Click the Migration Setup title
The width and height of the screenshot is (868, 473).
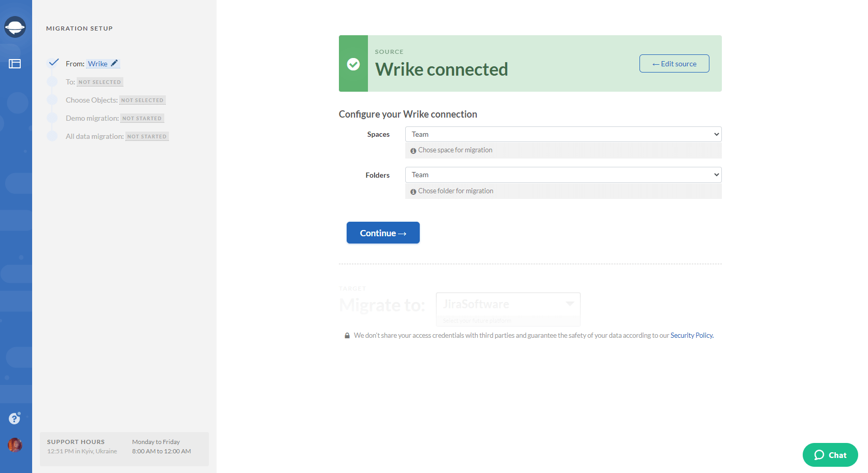point(79,28)
